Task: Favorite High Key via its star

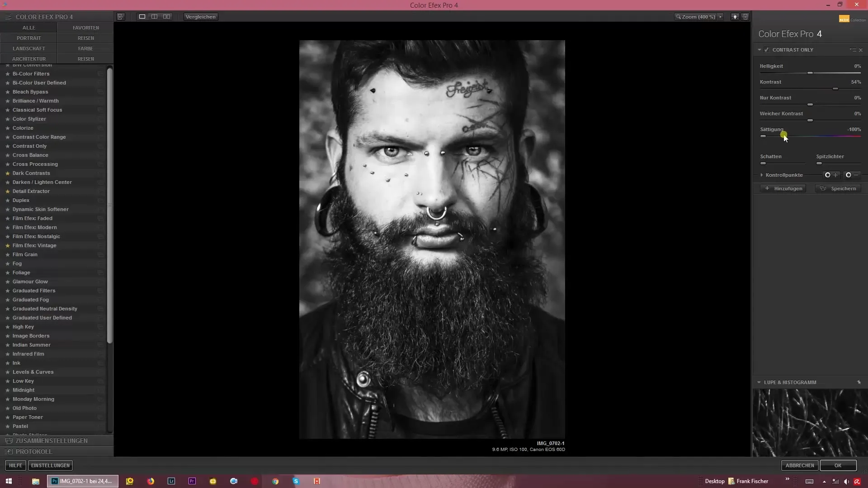Action: click(x=8, y=327)
